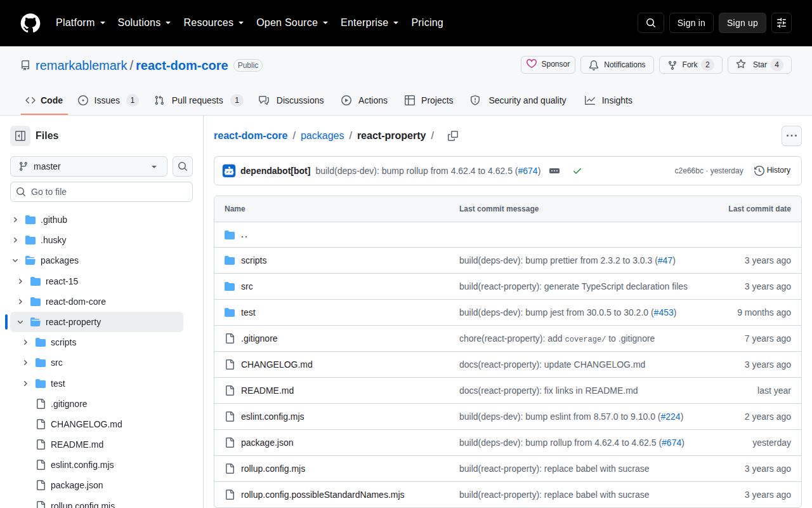The width and height of the screenshot is (812, 508).
Task: Show commit message details ellipsis
Action: click(x=554, y=171)
